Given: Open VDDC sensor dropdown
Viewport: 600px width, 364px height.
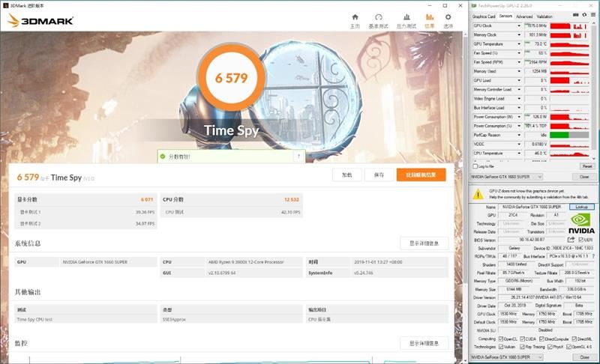Looking at the screenshot, I should tap(519, 145).
